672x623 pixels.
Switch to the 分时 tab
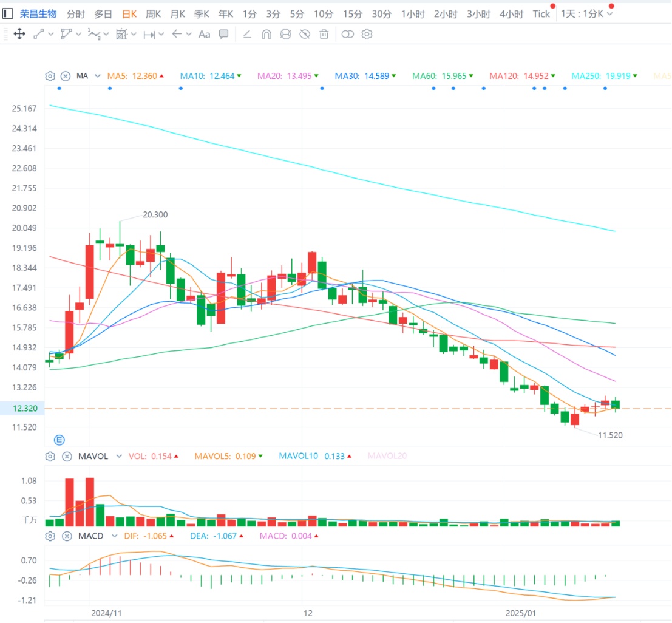coord(75,14)
